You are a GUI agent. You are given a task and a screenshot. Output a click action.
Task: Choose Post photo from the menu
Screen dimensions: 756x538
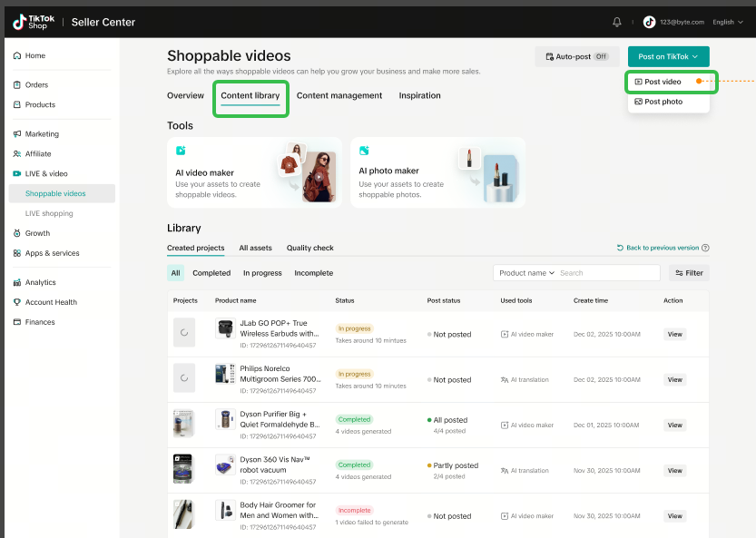pyautogui.click(x=663, y=102)
